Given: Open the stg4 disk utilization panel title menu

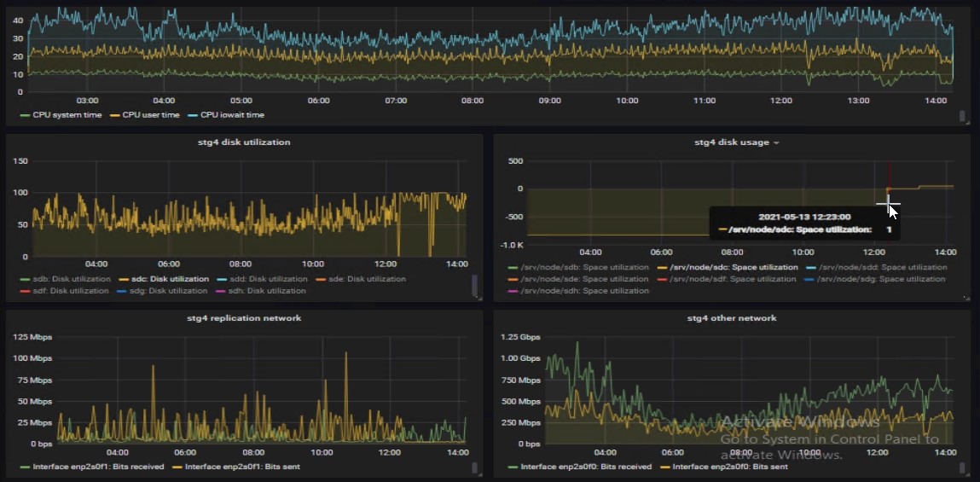Looking at the screenshot, I should click(x=243, y=142).
